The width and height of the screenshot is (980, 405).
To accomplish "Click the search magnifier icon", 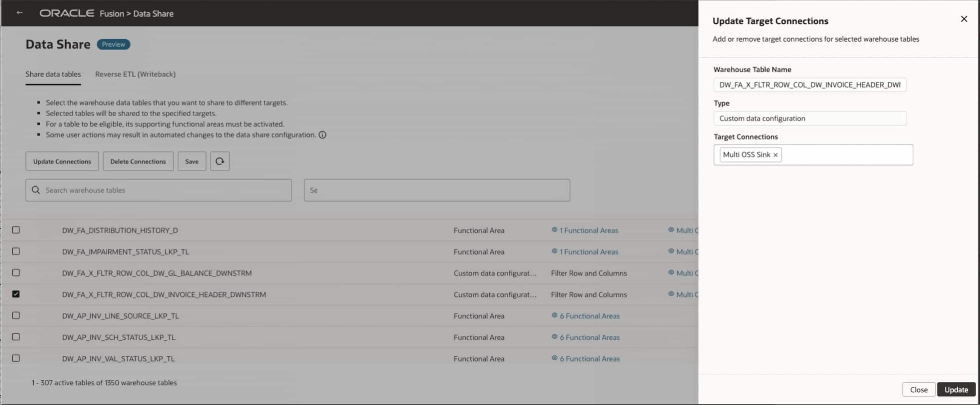I will pyautogui.click(x=36, y=190).
